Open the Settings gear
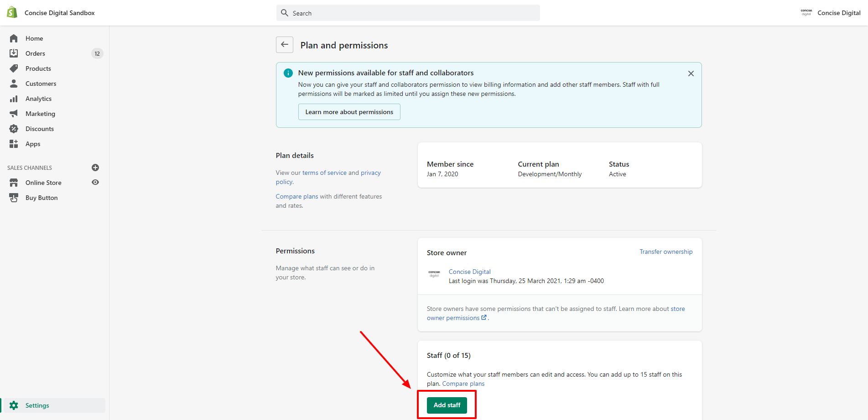This screenshot has height=420, width=868. 14,405
